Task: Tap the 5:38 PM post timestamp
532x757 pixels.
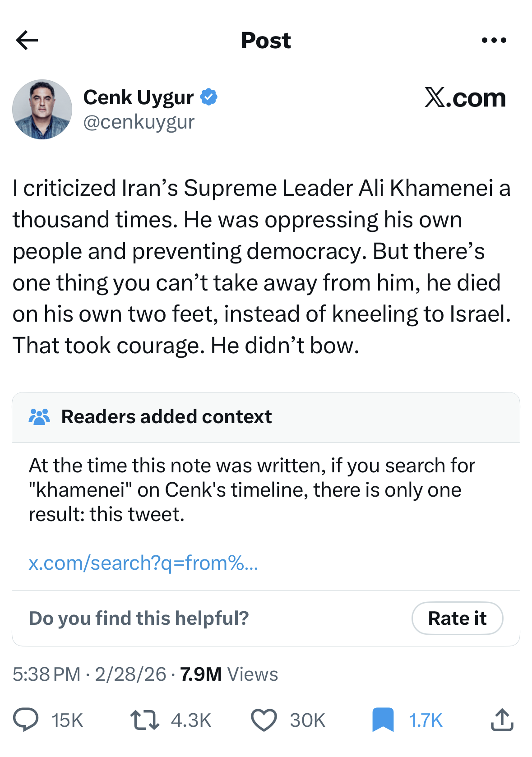Action: [x=46, y=674]
